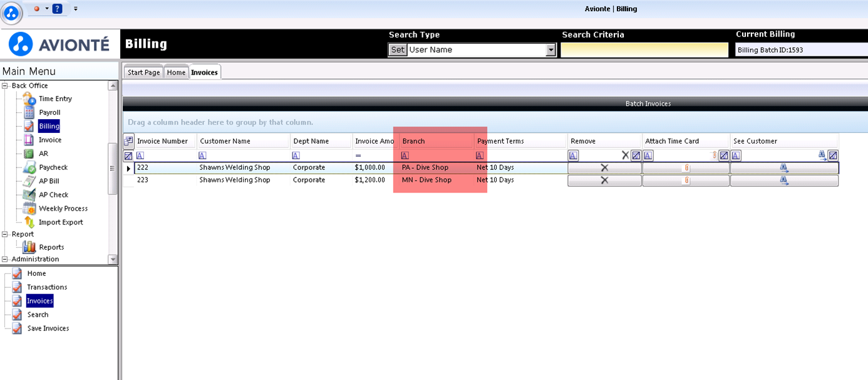Remove invoice 222 from the batch
Screen dimensions: 868x380
point(604,168)
